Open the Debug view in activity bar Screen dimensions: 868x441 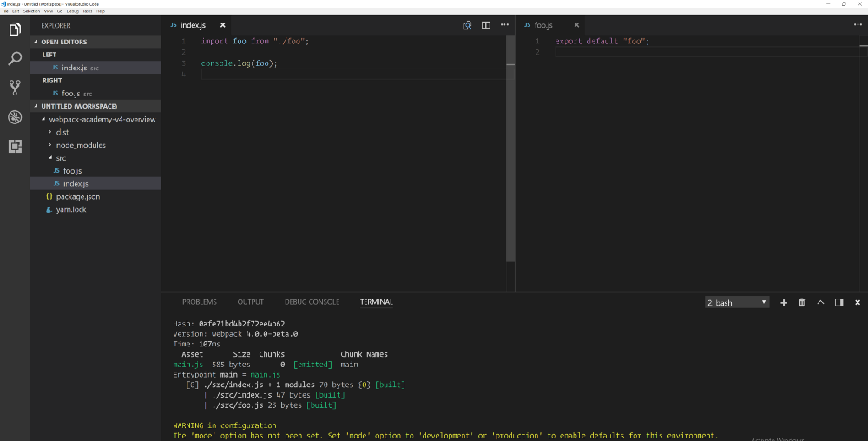pyautogui.click(x=15, y=116)
